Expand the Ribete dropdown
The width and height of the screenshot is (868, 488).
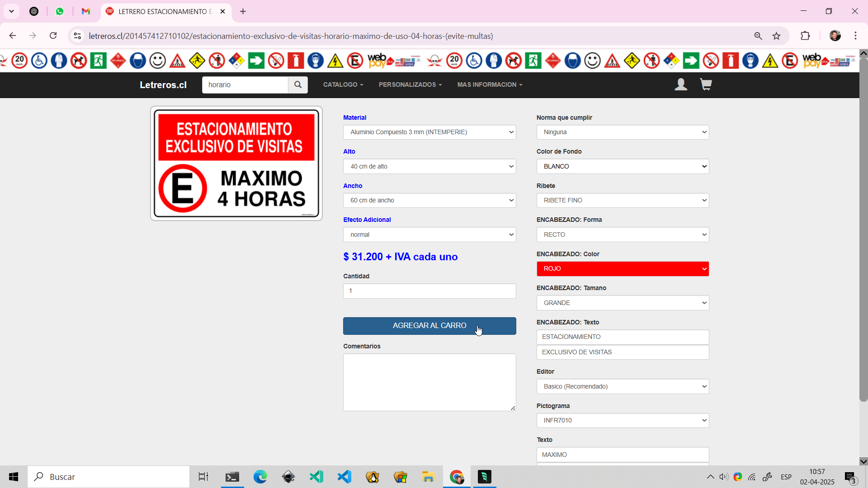click(623, 201)
